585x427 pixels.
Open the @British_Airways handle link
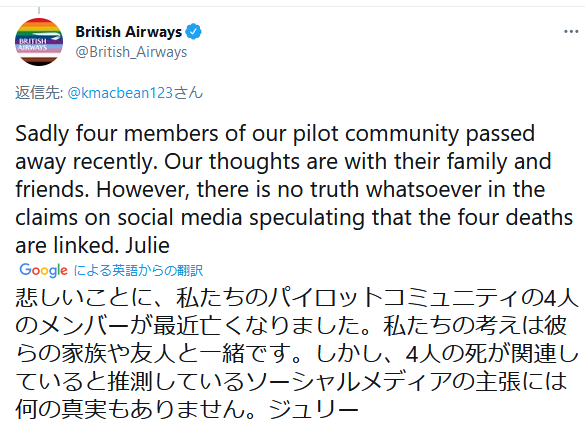[131, 52]
